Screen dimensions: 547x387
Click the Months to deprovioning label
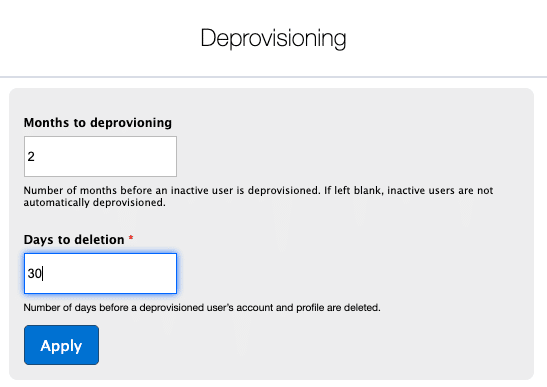pos(98,123)
